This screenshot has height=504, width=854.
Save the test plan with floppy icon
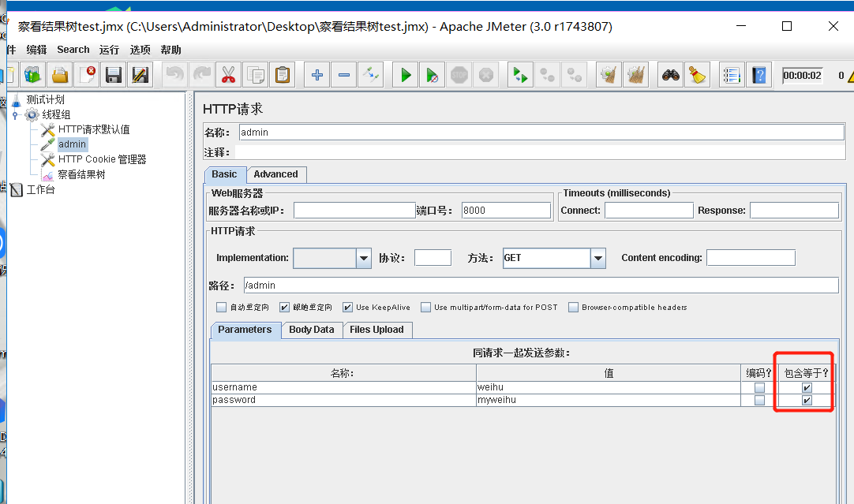pos(114,75)
